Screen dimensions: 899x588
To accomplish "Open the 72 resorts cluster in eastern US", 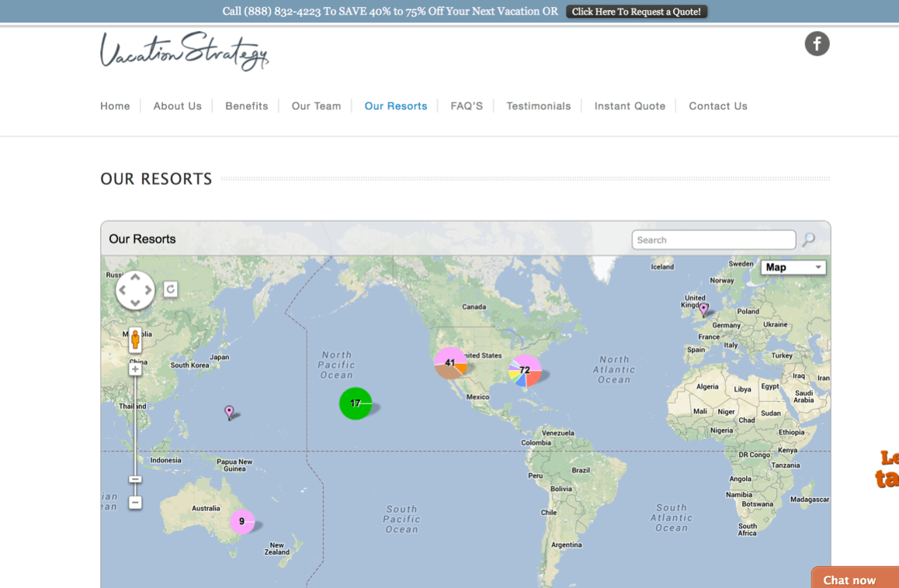I will point(525,370).
